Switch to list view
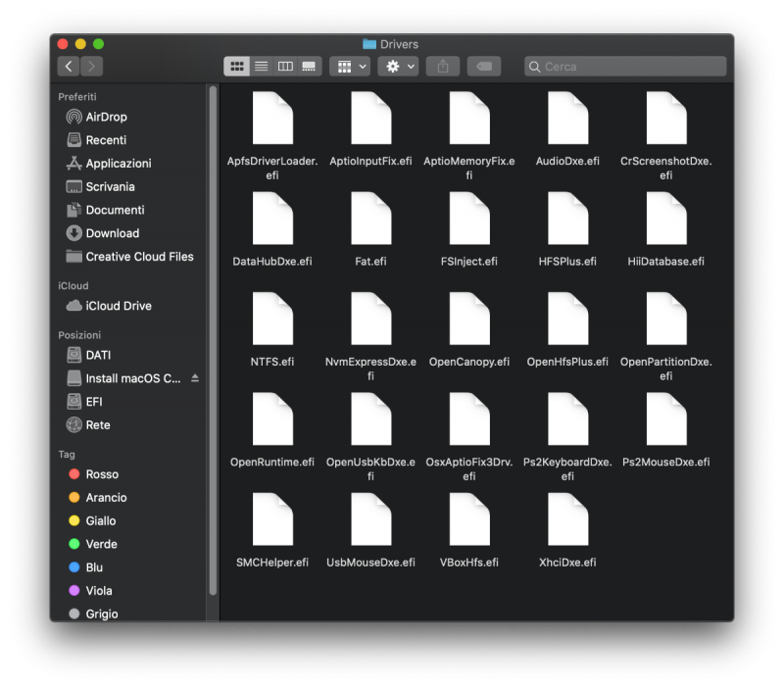Viewport: 784px width, 688px height. 261,66
